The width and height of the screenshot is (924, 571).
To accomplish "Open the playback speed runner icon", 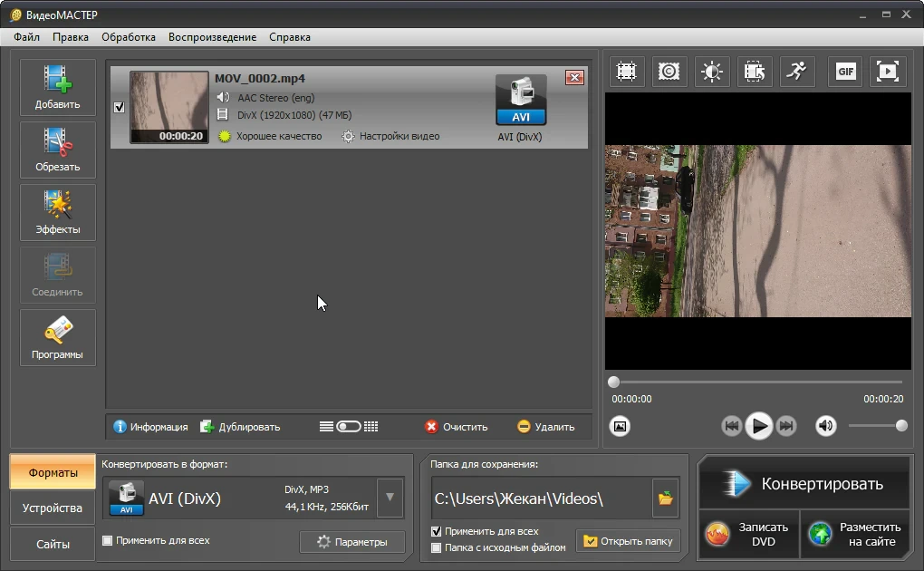I will point(797,72).
